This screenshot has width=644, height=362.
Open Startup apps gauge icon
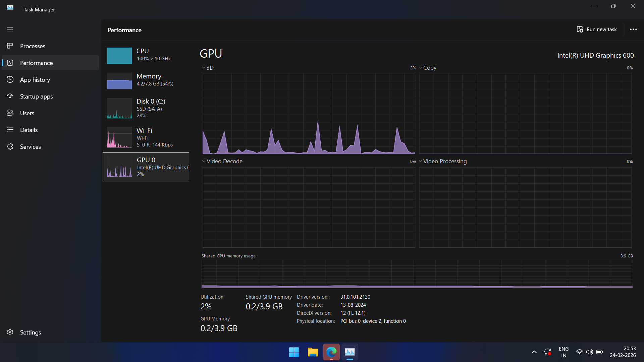(x=10, y=96)
